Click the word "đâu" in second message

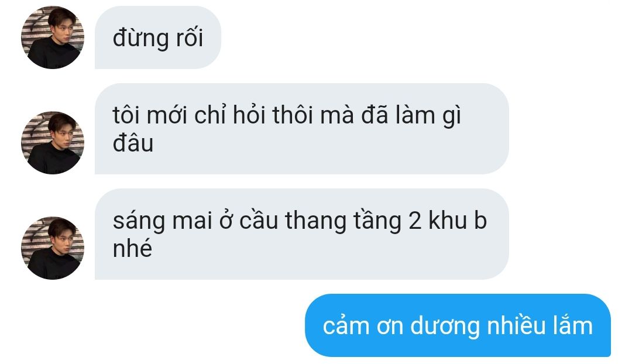(133, 143)
